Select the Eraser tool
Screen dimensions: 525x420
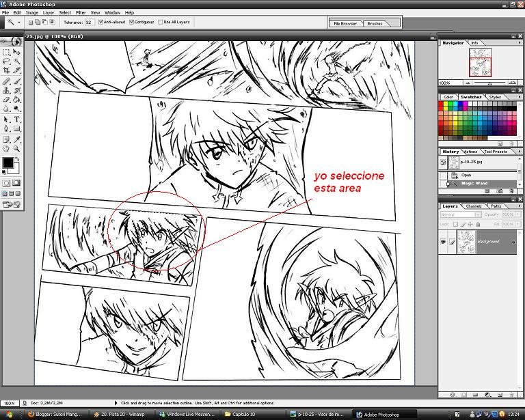pos(6,100)
